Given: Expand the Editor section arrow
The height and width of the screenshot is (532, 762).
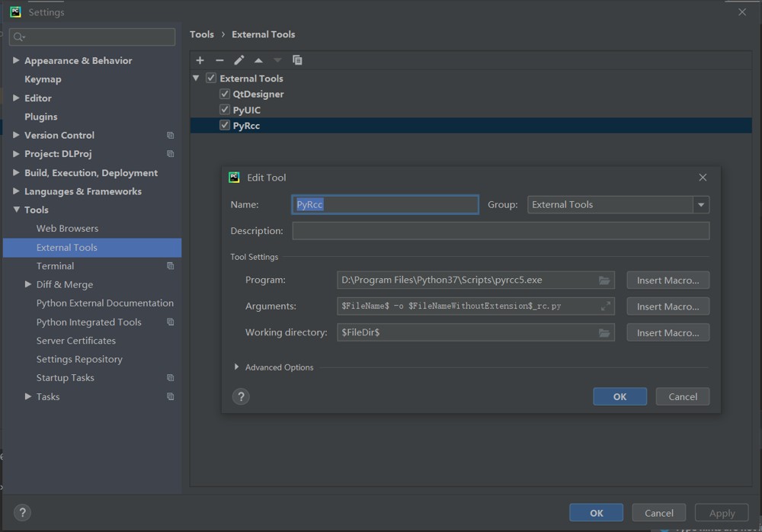Looking at the screenshot, I should pos(16,98).
